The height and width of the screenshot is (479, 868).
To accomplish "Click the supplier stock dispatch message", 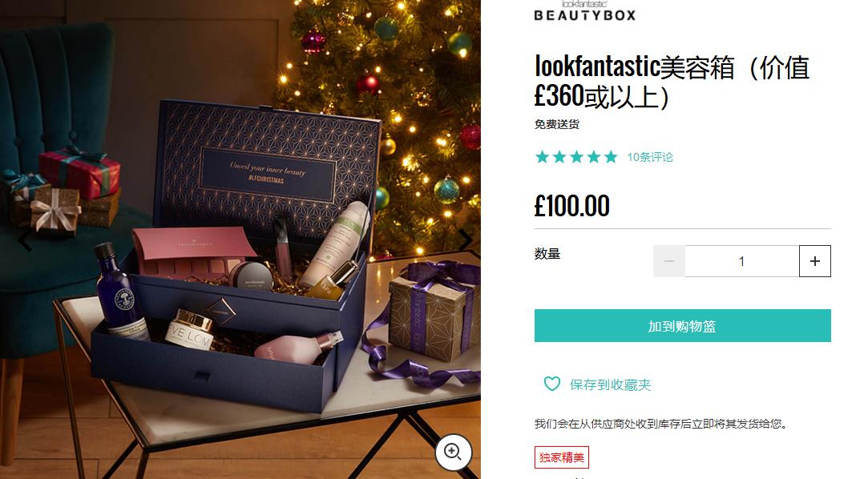I will (661, 424).
